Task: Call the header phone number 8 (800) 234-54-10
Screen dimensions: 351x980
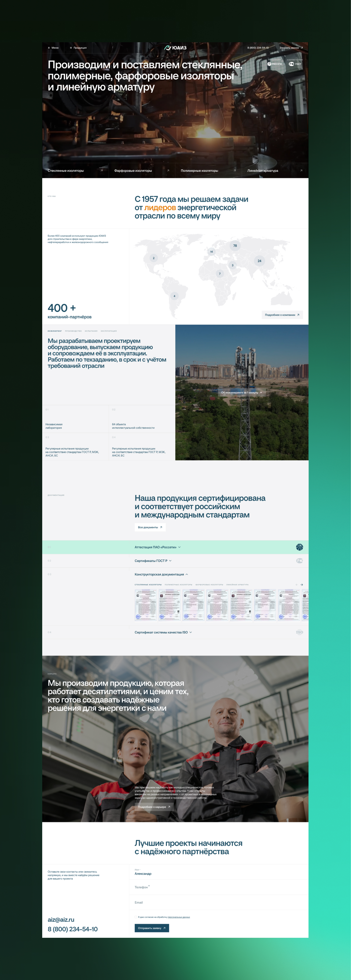Action: pos(258,48)
